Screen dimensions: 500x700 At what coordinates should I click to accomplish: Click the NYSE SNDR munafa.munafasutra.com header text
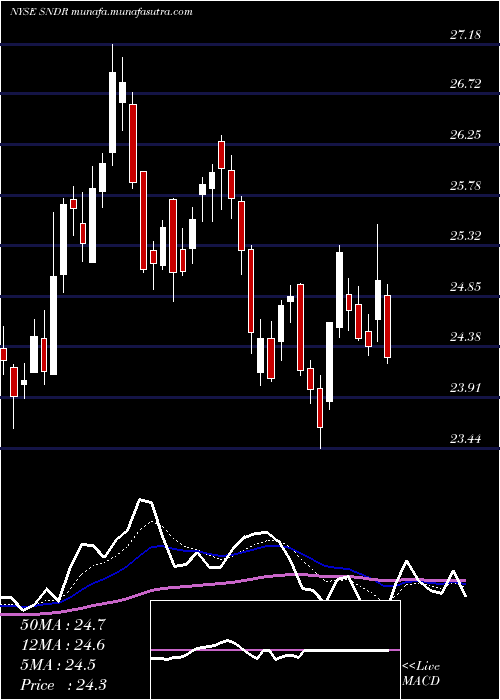click(101, 12)
